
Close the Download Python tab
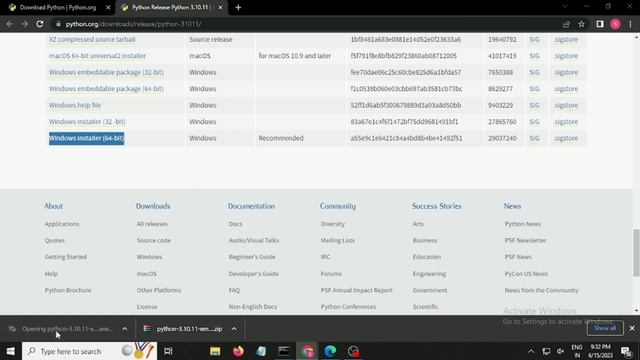108,7
